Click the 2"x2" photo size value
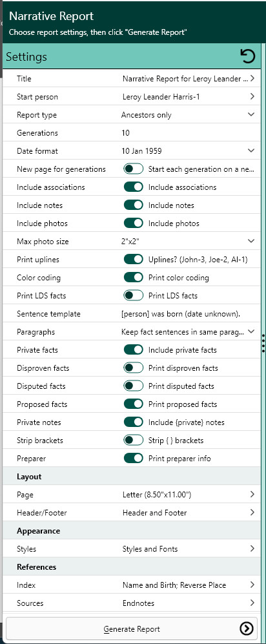The image size is (266, 644). tap(130, 241)
